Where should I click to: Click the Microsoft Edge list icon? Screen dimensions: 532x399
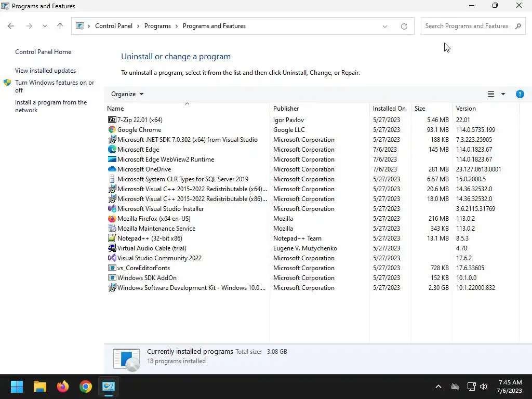(112, 149)
